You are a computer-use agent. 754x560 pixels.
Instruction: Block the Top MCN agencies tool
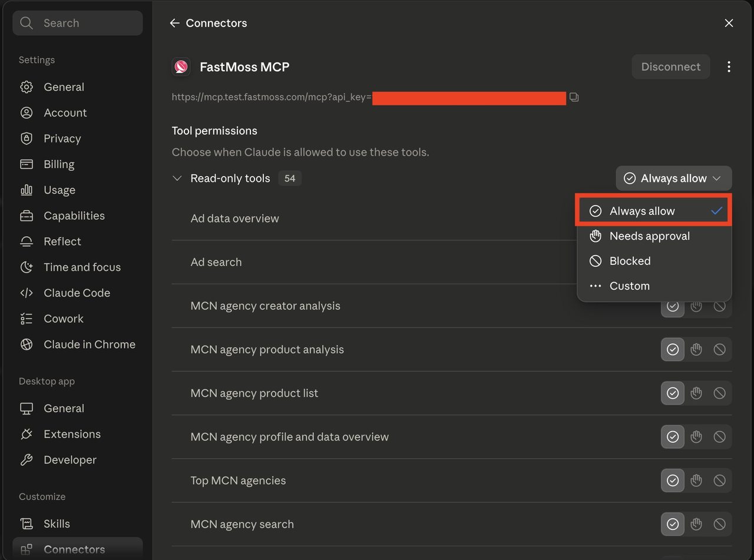[x=719, y=481]
